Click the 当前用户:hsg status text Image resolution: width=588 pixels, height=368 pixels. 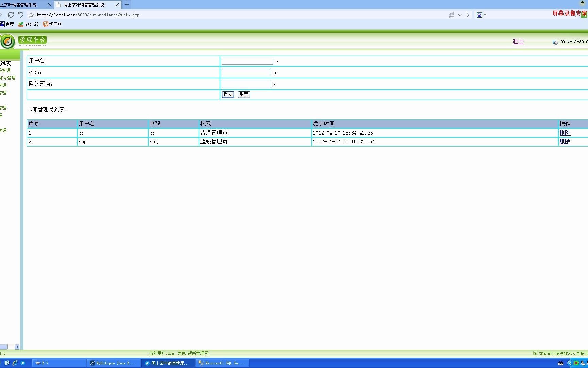pyautogui.click(x=161, y=353)
